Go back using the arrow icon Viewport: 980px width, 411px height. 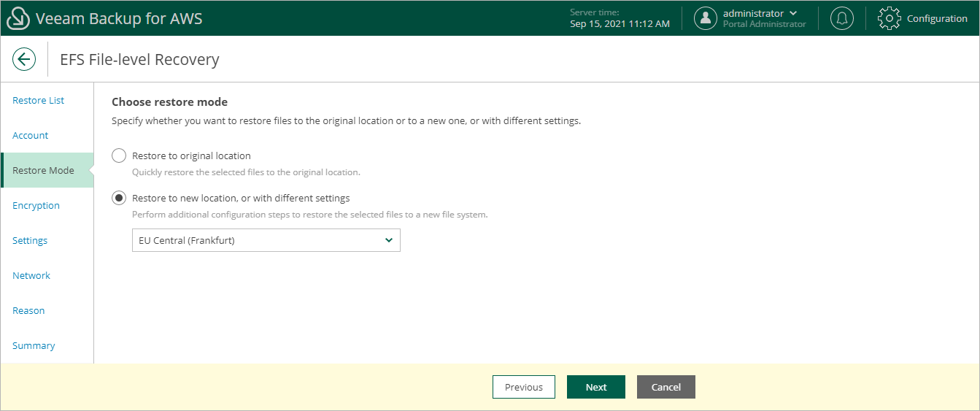pos(24,59)
